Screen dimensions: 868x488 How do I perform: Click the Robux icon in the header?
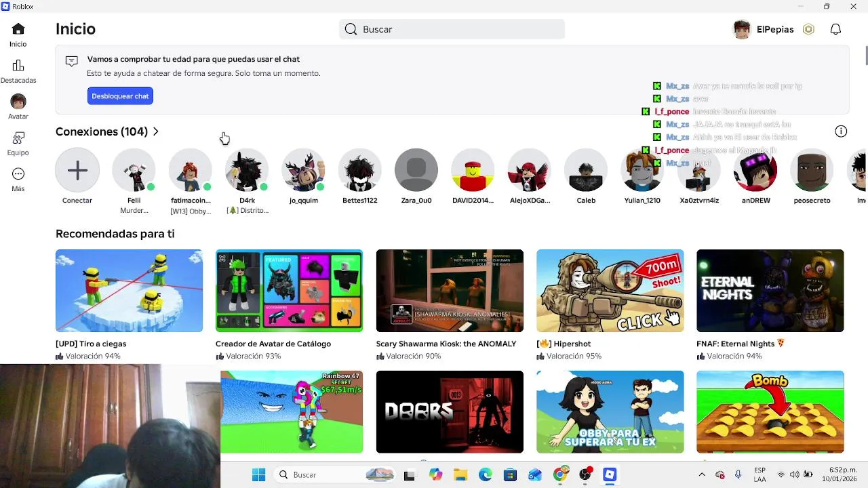808,29
